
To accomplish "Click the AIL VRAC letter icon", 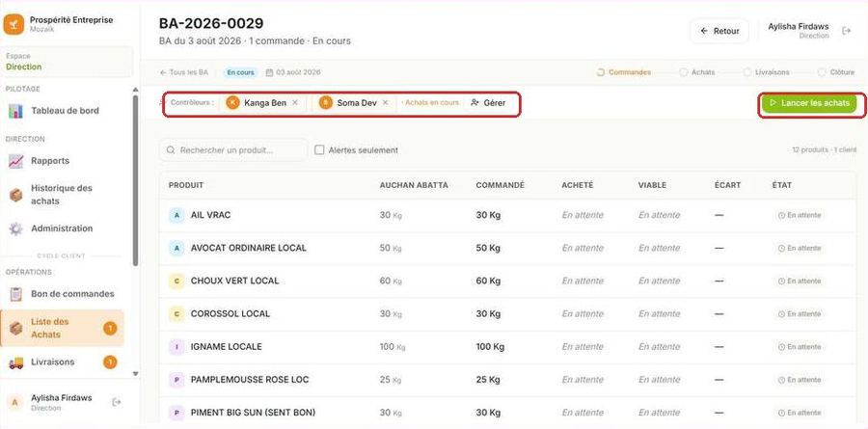I will pos(176,215).
